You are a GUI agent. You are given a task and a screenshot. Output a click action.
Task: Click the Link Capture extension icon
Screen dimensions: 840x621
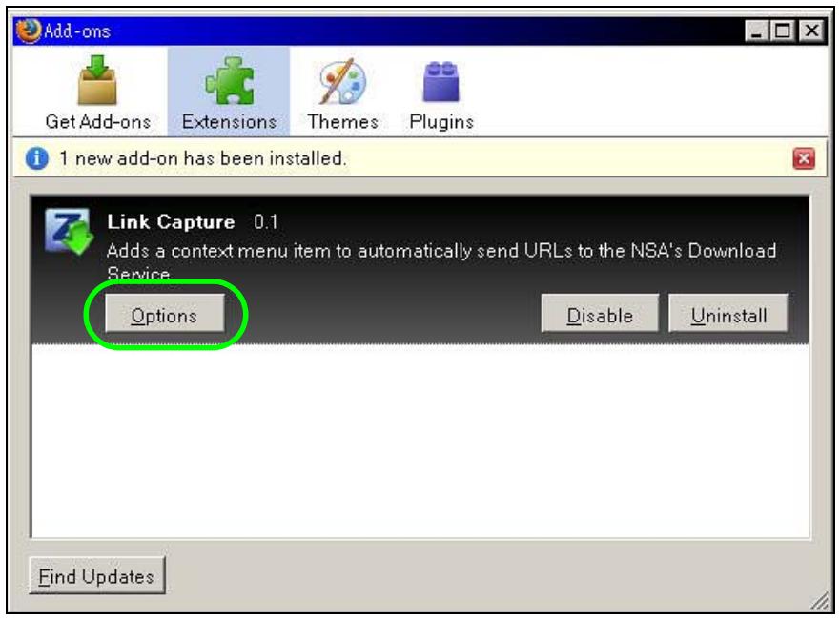(x=69, y=232)
